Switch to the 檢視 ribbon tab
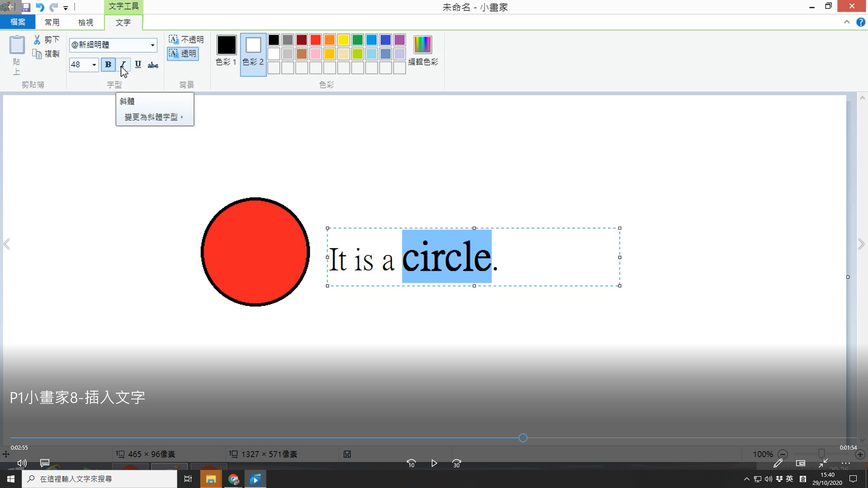The height and width of the screenshot is (488, 868). [85, 22]
